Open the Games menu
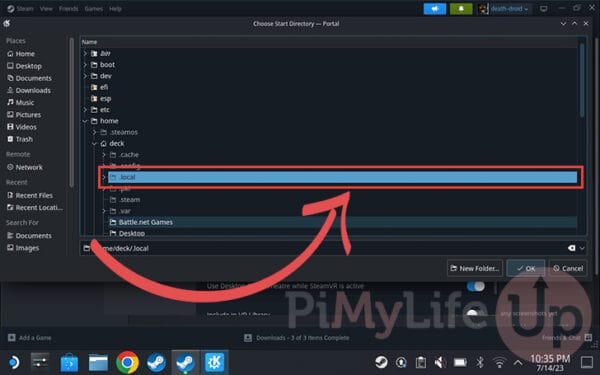 click(94, 8)
